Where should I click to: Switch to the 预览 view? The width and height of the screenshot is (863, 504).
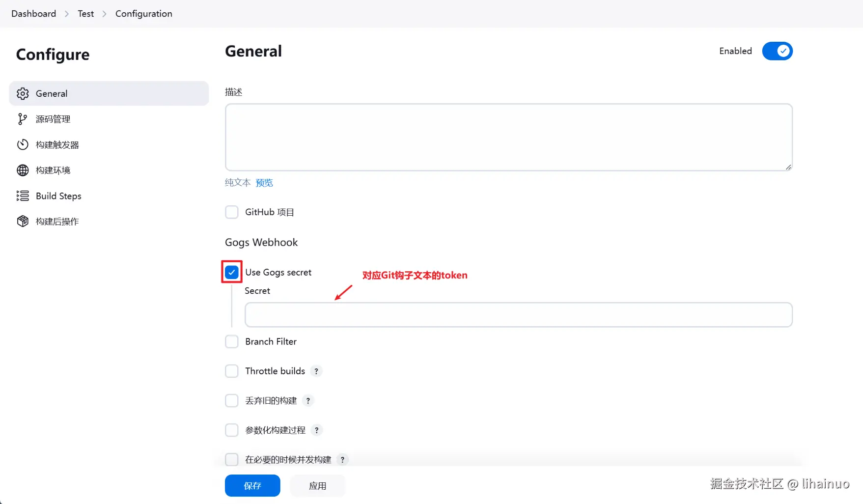pyautogui.click(x=264, y=182)
